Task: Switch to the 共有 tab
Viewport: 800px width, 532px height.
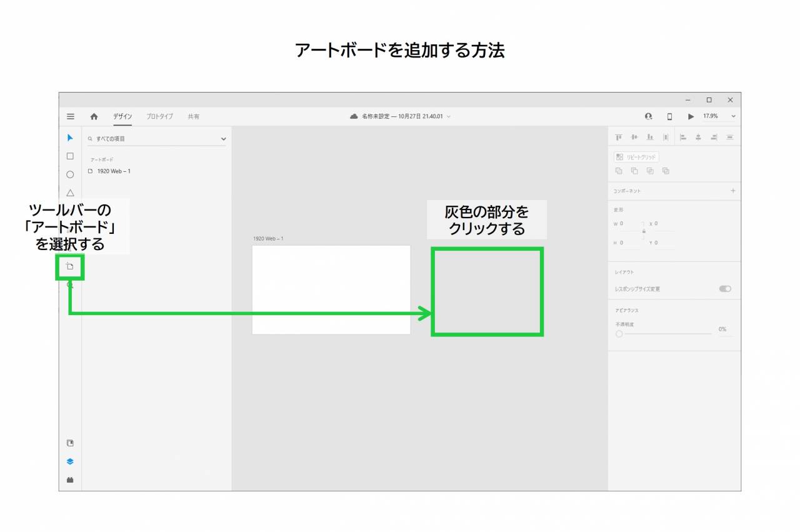Action: [x=194, y=116]
